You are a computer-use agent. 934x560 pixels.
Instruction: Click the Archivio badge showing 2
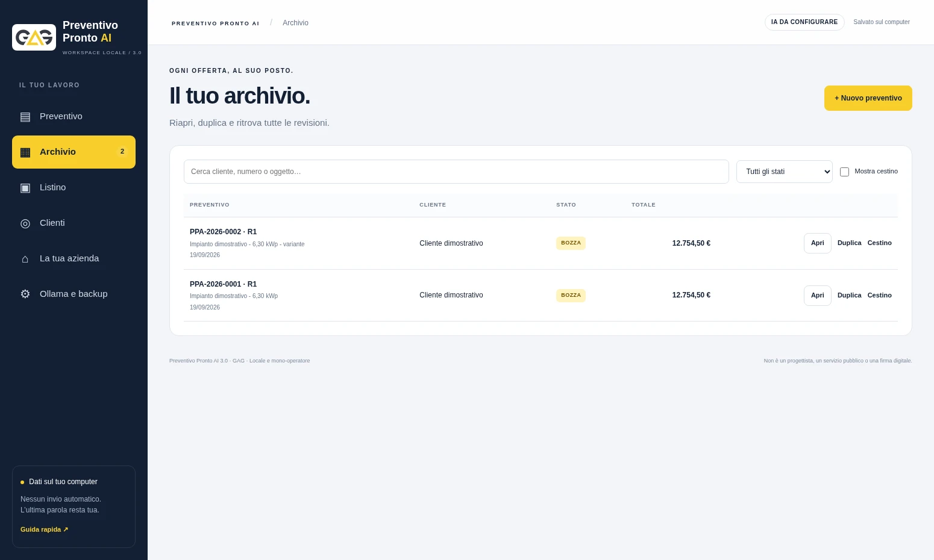(x=122, y=152)
